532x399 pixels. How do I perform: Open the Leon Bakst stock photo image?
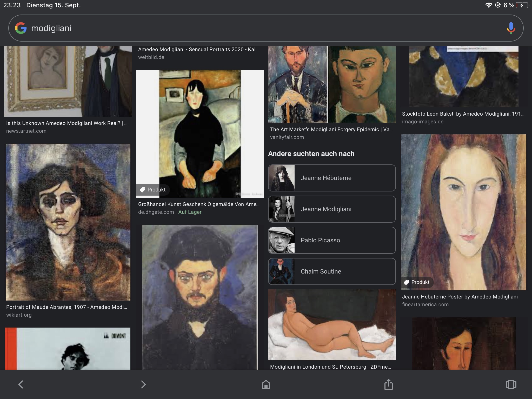464,77
